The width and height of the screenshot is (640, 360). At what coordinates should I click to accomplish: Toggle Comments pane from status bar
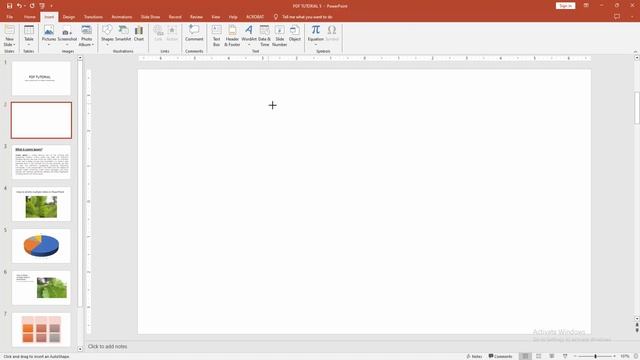coord(500,356)
